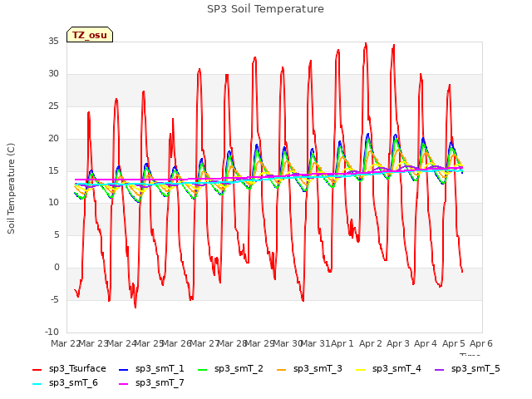Click the sp3_smT_7 legend label
The width and height of the screenshot is (532, 399).
pyautogui.click(x=160, y=382)
